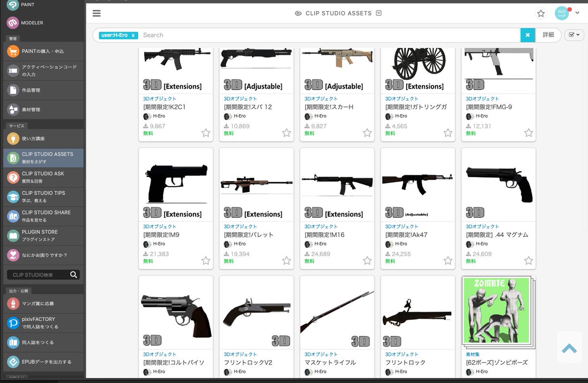This screenshot has height=383, width=588.
Task: Click H-Ero avatar icon under バレット
Action: click(227, 244)
